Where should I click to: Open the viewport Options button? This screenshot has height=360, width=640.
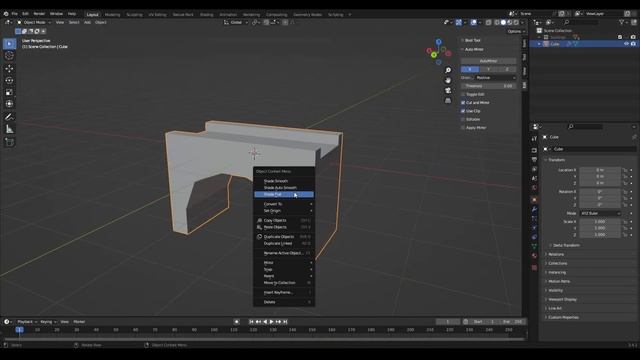(516, 31)
